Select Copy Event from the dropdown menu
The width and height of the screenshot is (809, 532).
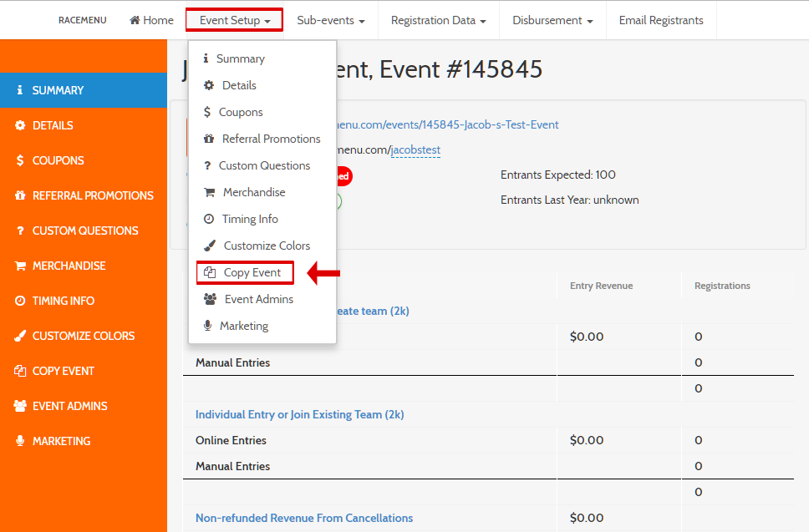click(252, 272)
